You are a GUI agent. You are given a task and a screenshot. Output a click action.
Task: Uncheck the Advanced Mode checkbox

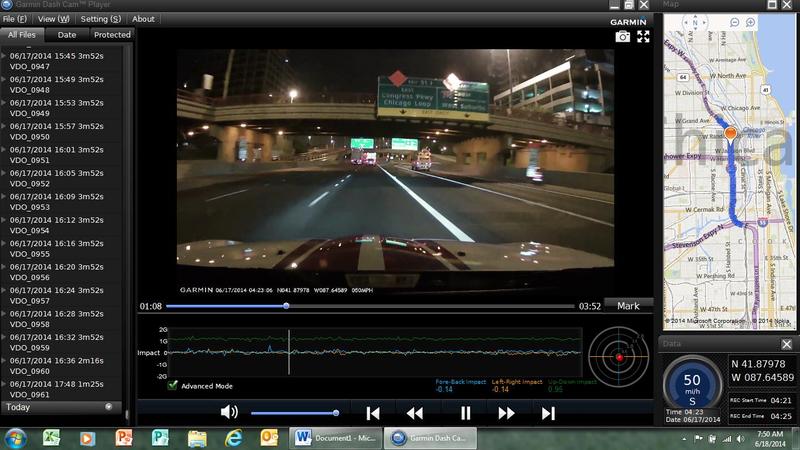click(x=172, y=385)
